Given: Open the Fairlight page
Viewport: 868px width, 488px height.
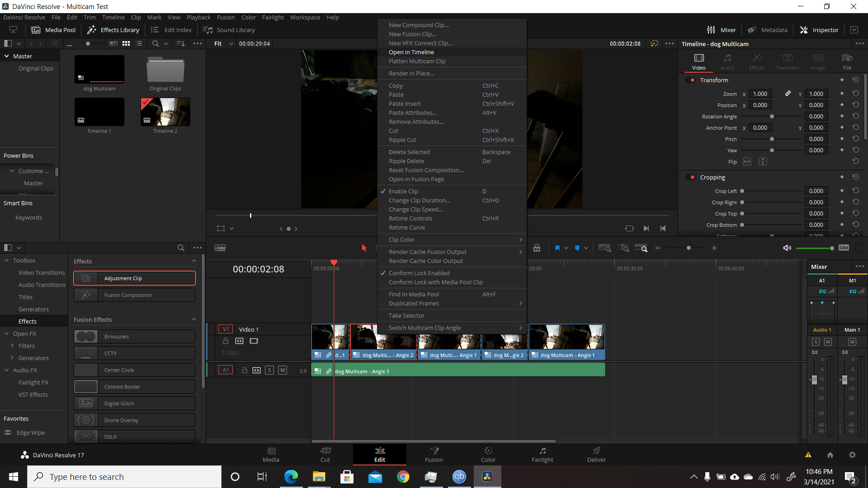Looking at the screenshot, I should (542, 455).
